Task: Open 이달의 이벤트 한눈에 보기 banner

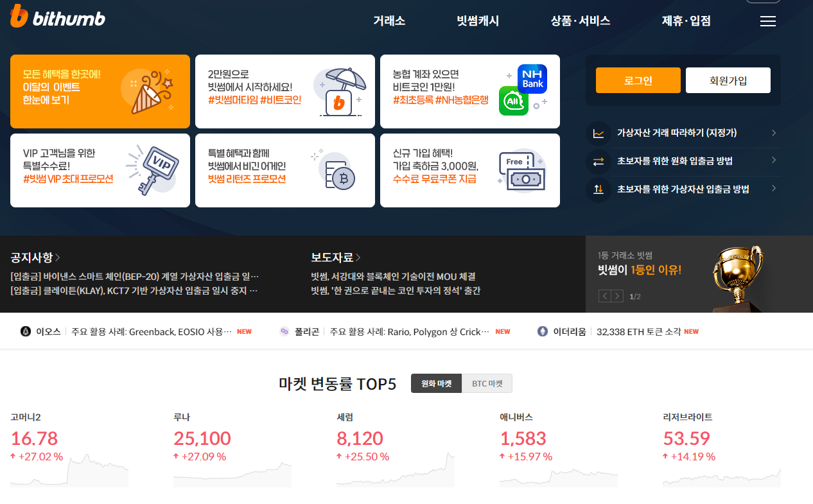Action: 100,91
